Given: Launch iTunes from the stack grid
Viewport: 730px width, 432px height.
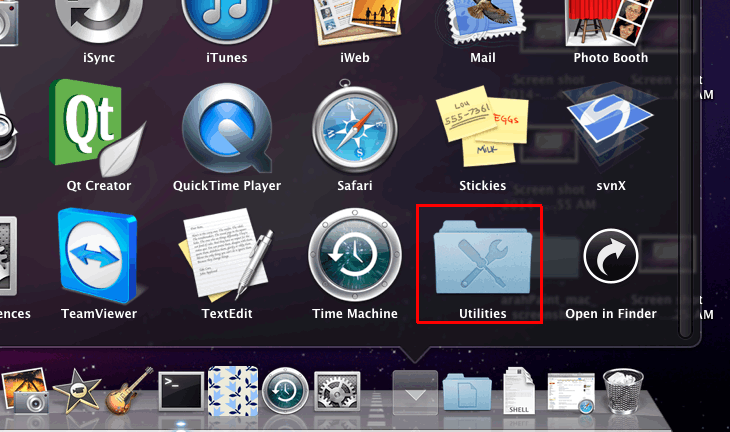Looking at the screenshot, I should [x=227, y=21].
